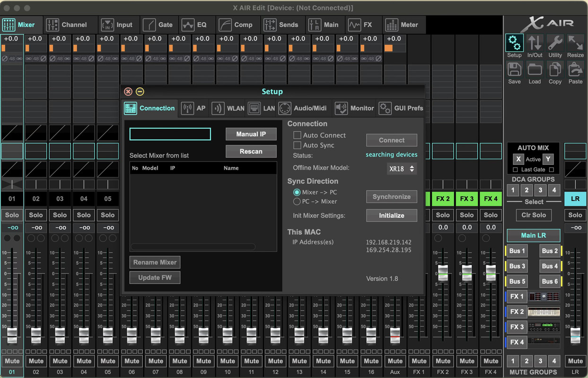Activate mute group 4
588x378 pixels.
(554, 361)
